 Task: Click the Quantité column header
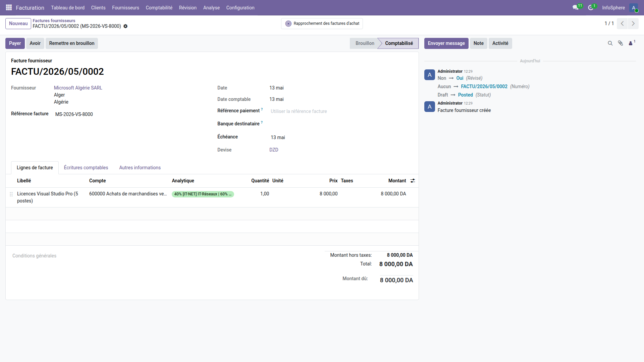pyautogui.click(x=260, y=181)
